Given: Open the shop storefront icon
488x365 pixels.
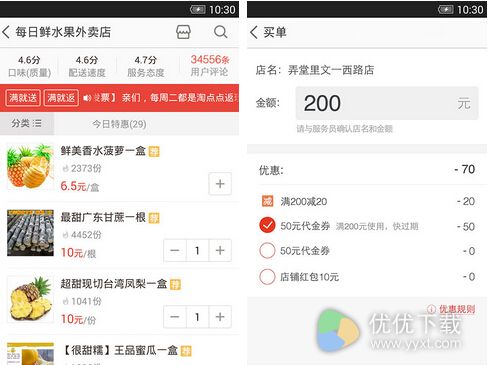Looking at the screenshot, I should (183, 32).
